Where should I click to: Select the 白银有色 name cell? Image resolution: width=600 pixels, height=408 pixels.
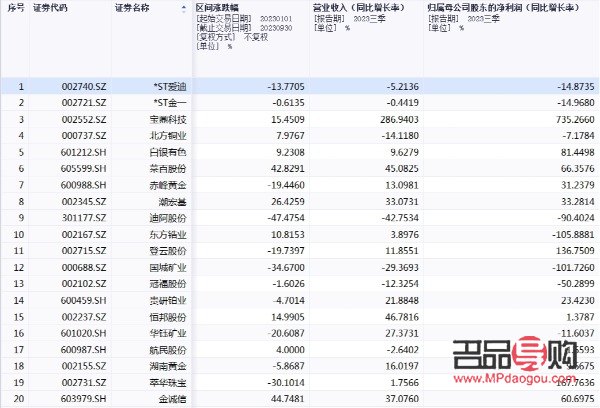pyautogui.click(x=168, y=152)
